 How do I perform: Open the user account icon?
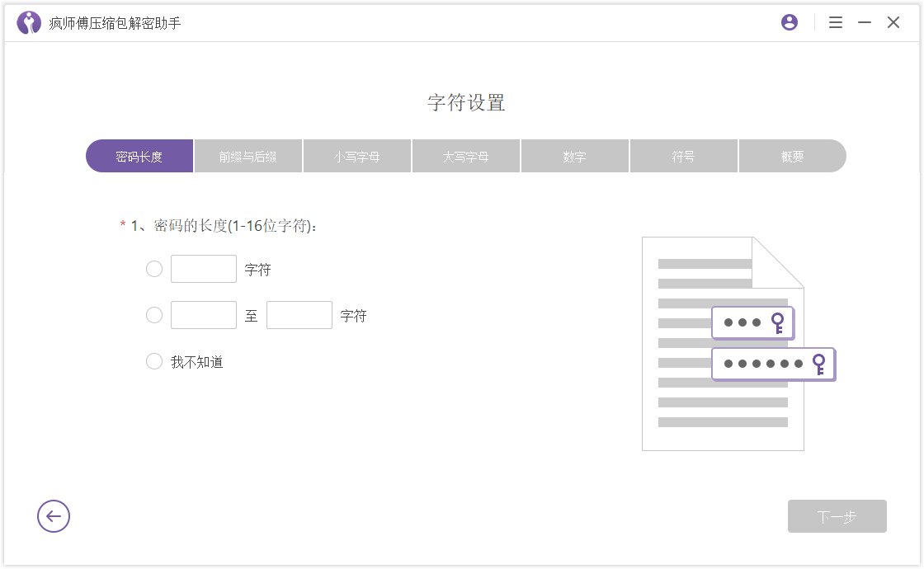pos(789,21)
